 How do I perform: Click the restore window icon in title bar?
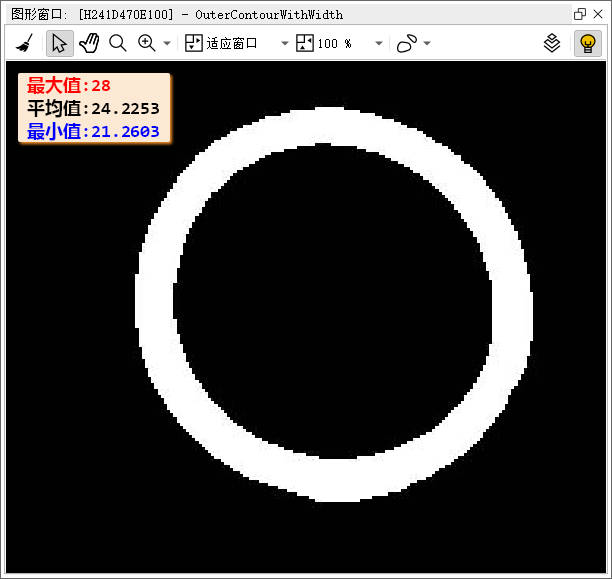pyautogui.click(x=580, y=14)
